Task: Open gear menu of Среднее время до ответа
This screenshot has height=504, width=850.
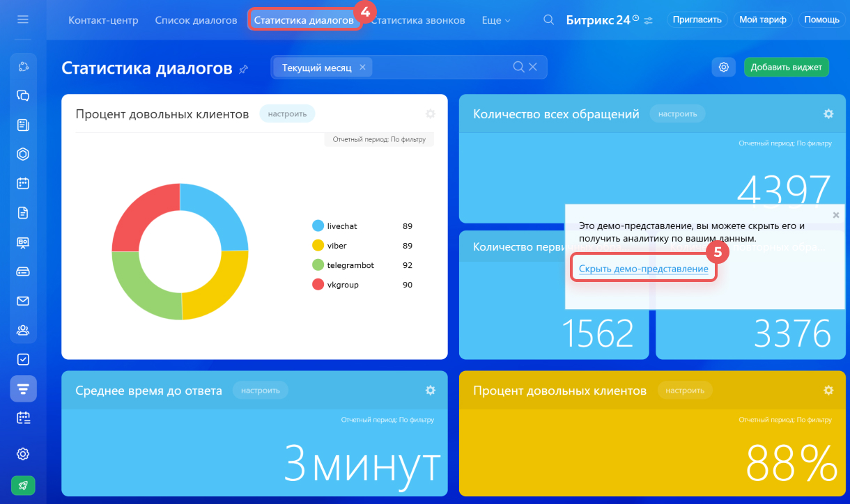Action: [430, 391]
